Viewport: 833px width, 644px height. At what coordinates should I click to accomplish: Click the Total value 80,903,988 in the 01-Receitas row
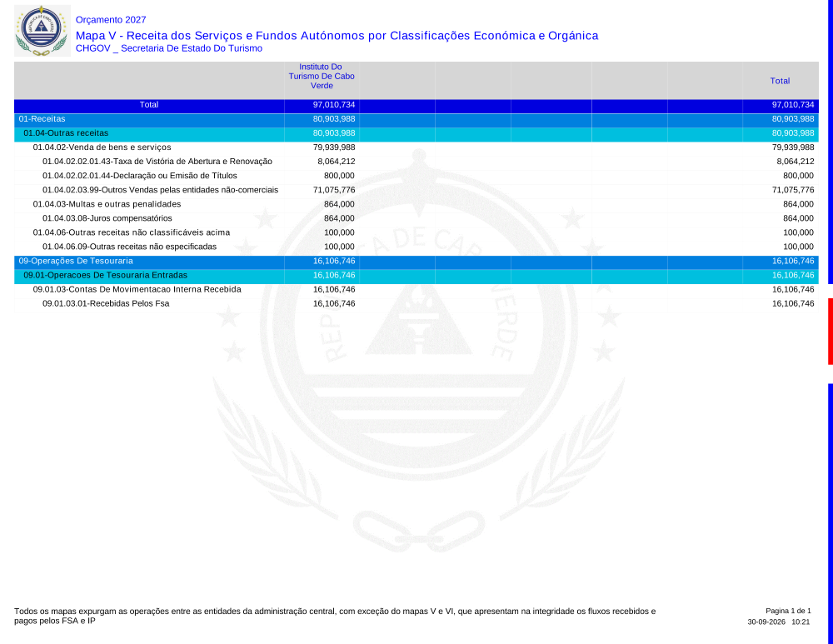[793, 119]
